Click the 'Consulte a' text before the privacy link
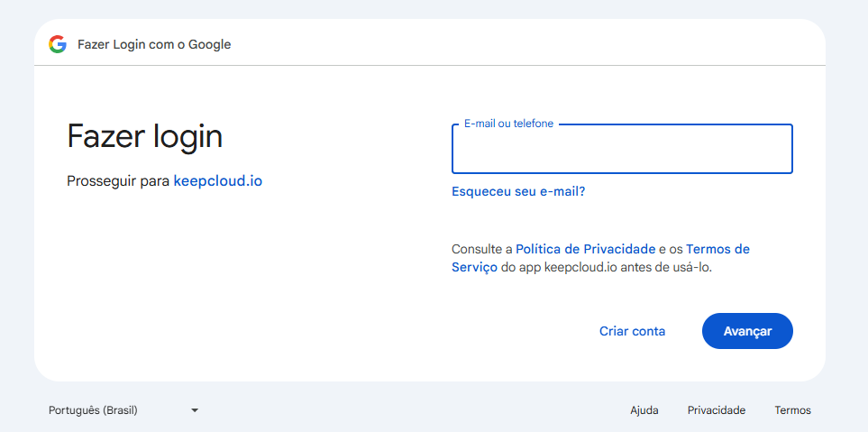The height and width of the screenshot is (432, 868). (x=482, y=249)
